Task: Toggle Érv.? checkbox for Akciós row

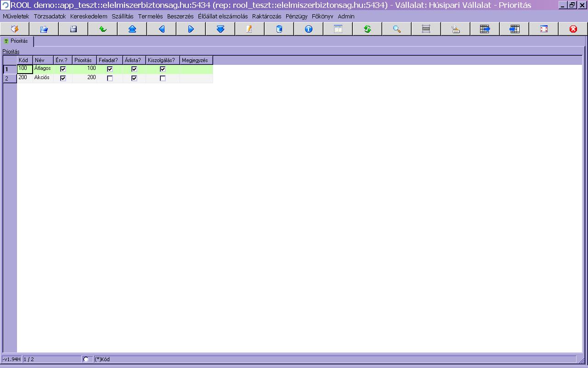Action: click(63, 78)
